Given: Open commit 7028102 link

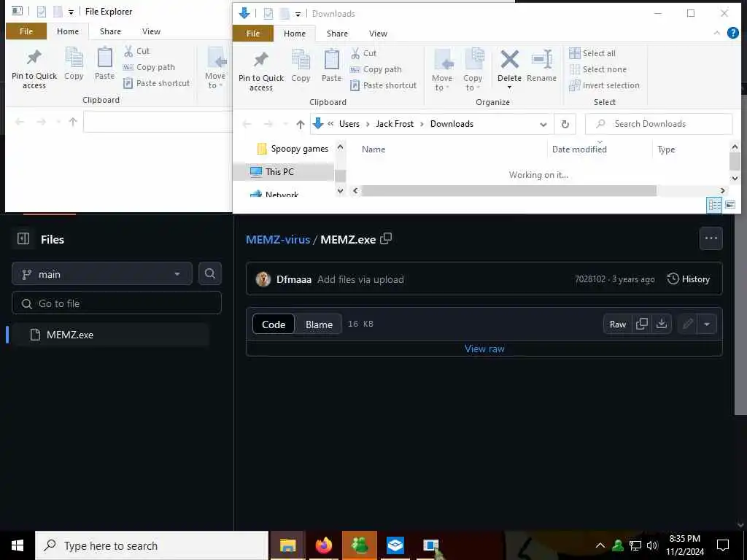Looking at the screenshot, I should point(589,279).
